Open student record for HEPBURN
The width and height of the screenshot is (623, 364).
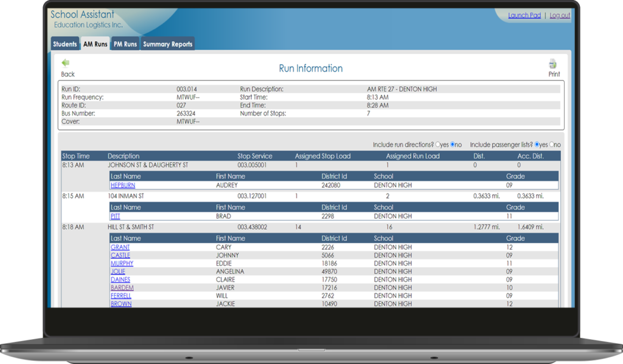click(x=122, y=185)
